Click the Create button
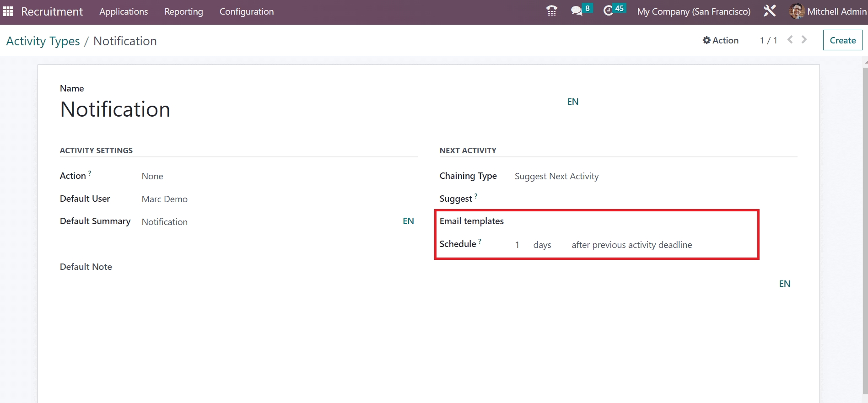Screen dimensions: 868x403 [842, 40]
